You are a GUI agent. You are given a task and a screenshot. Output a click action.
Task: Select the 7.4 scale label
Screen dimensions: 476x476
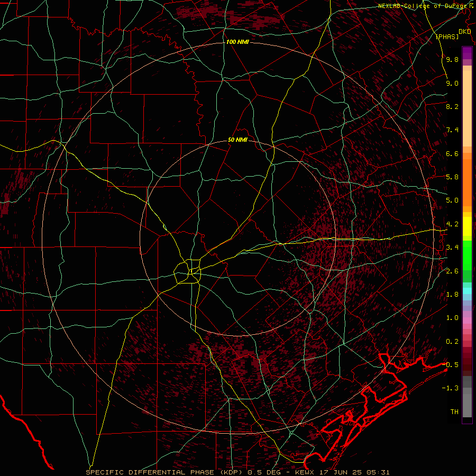(x=452, y=130)
